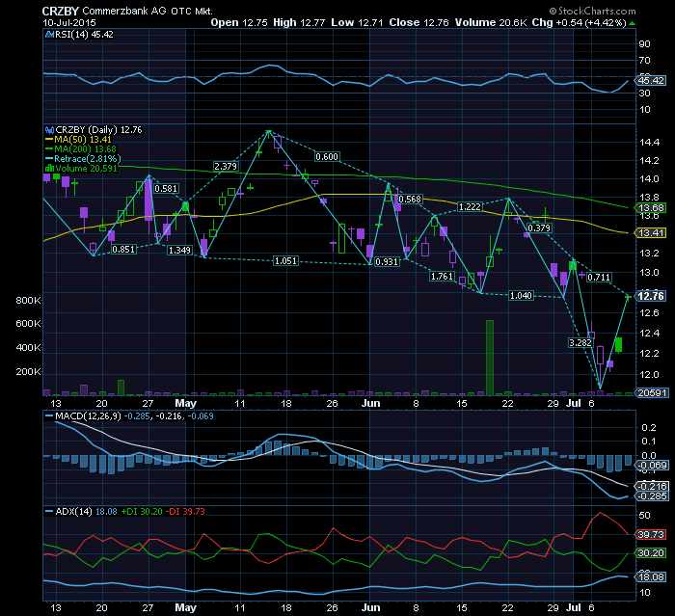Click the ADX(14) 18.08 legend label
Viewport: 675px width, 616px height.
tap(86, 511)
